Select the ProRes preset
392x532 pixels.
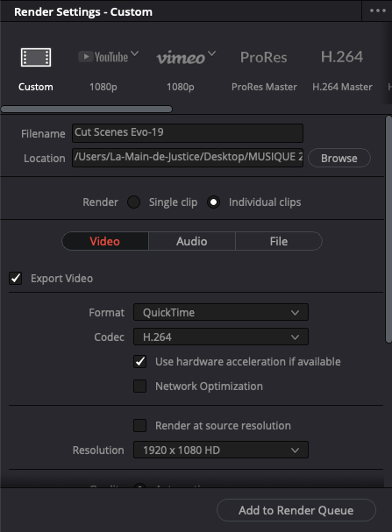coord(263,57)
